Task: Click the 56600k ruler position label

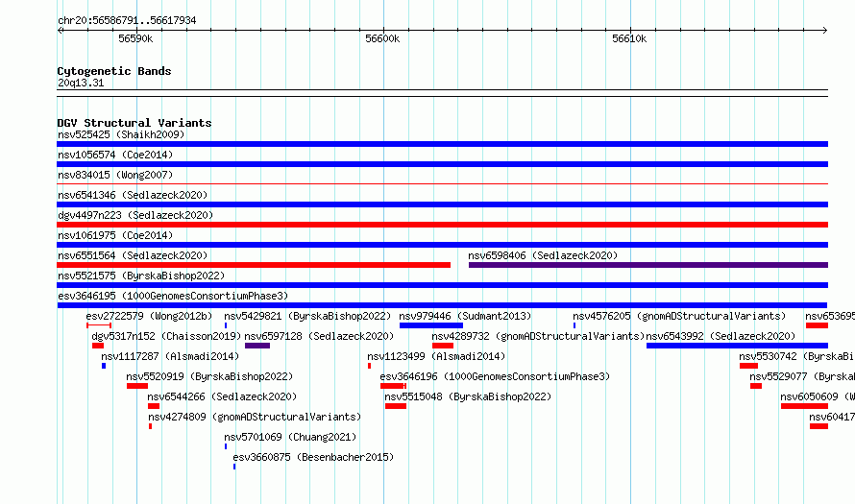Action: click(x=382, y=38)
